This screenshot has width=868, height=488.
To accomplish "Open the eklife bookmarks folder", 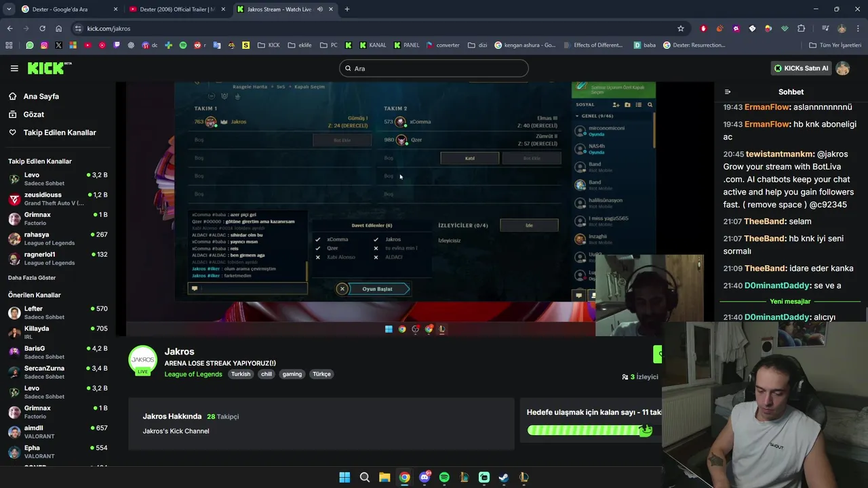I will pyautogui.click(x=300, y=45).
